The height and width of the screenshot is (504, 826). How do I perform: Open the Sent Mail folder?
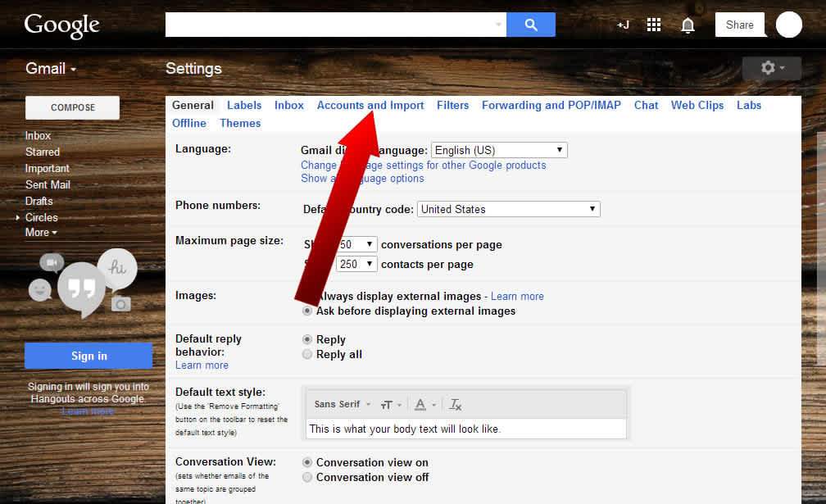click(x=48, y=184)
